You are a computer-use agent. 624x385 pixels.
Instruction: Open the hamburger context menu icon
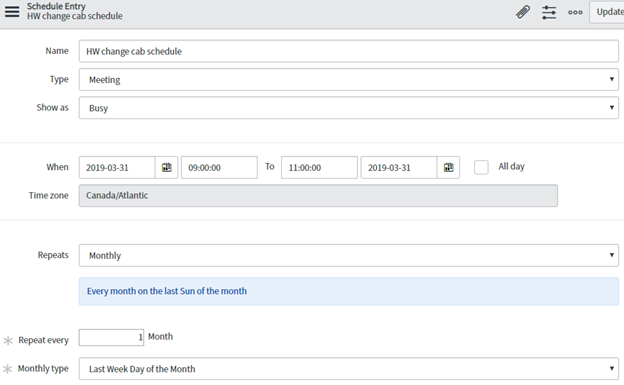click(12, 11)
